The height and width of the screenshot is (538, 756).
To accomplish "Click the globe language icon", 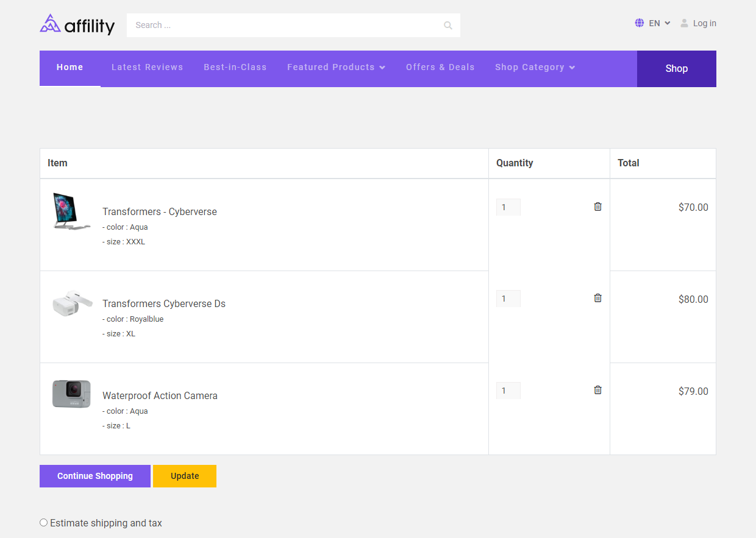I will [639, 23].
